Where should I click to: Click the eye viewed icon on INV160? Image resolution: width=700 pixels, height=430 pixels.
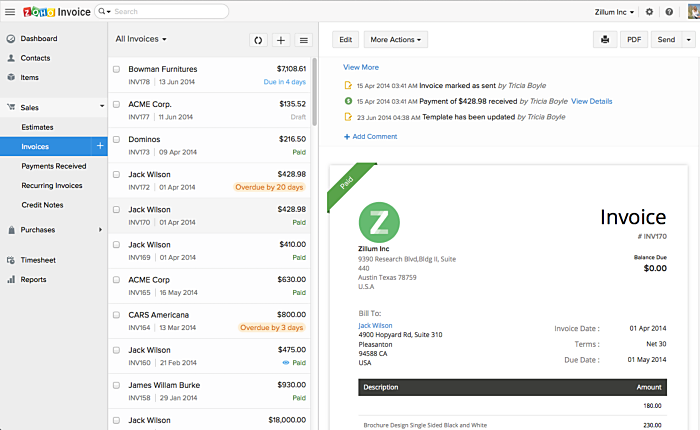[286, 363]
